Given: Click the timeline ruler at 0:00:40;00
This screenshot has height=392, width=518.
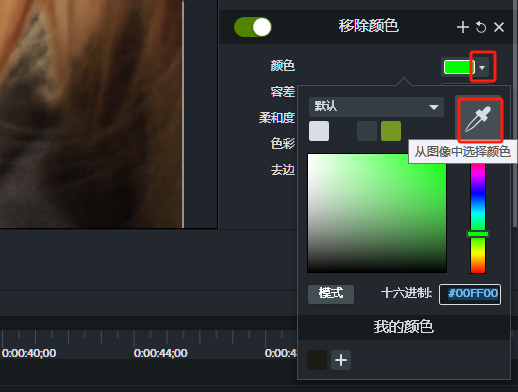Looking at the screenshot, I should pos(29,353).
